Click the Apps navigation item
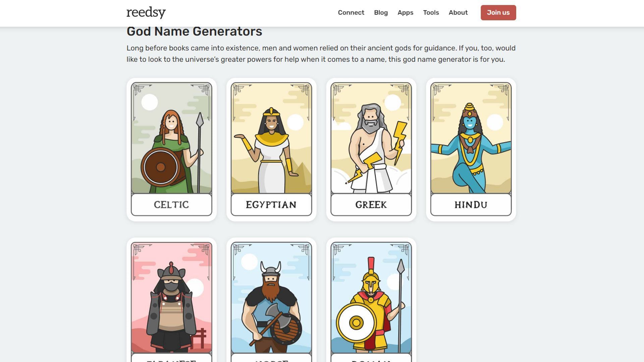644x362 pixels. (x=406, y=12)
